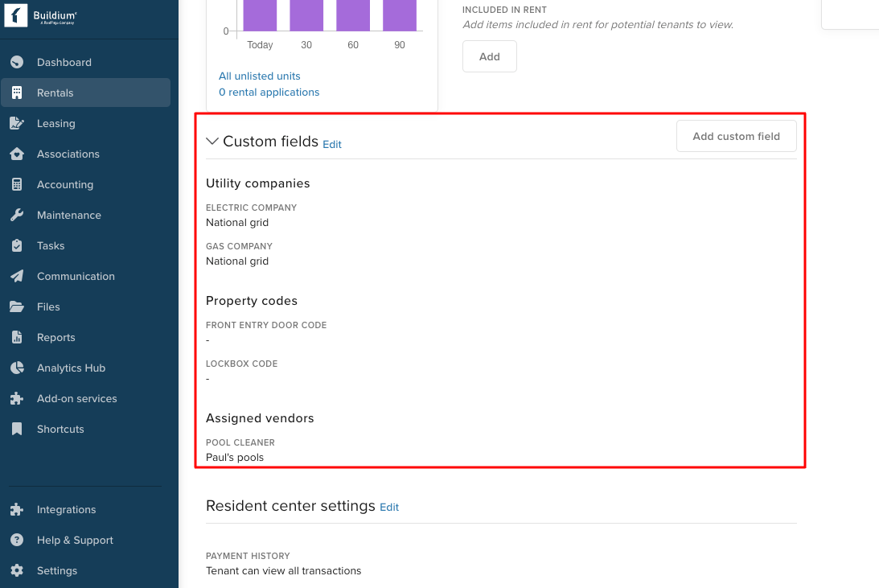Viewport: 879px width, 588px height.
Task: Select the Tasks icon
Action: pyautogui.click(x=18, y=245)
